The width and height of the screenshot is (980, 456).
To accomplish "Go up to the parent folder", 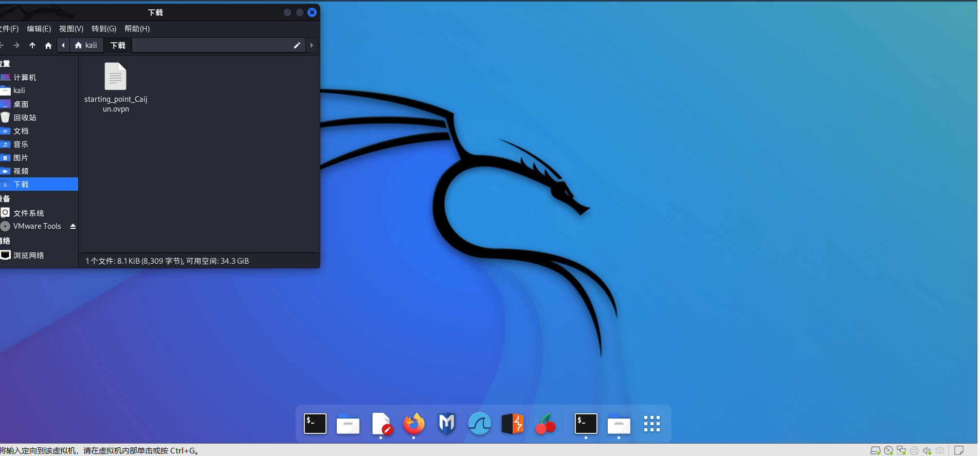I will click(x=32, y=45).
